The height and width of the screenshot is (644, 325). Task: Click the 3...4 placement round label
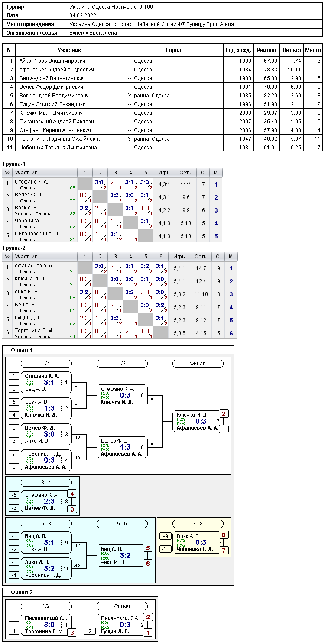click(x=46, y=483)
